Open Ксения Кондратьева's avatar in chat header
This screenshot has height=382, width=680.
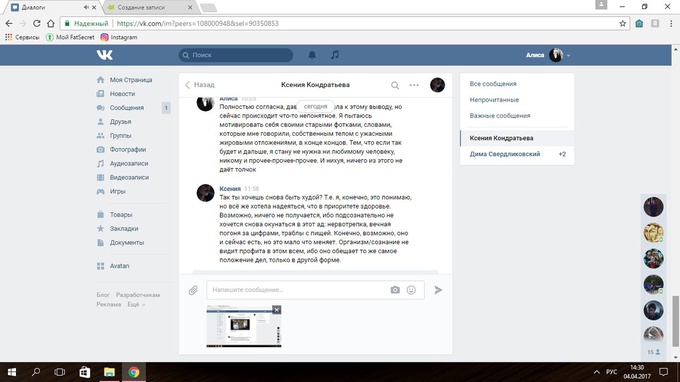point(437,85)
